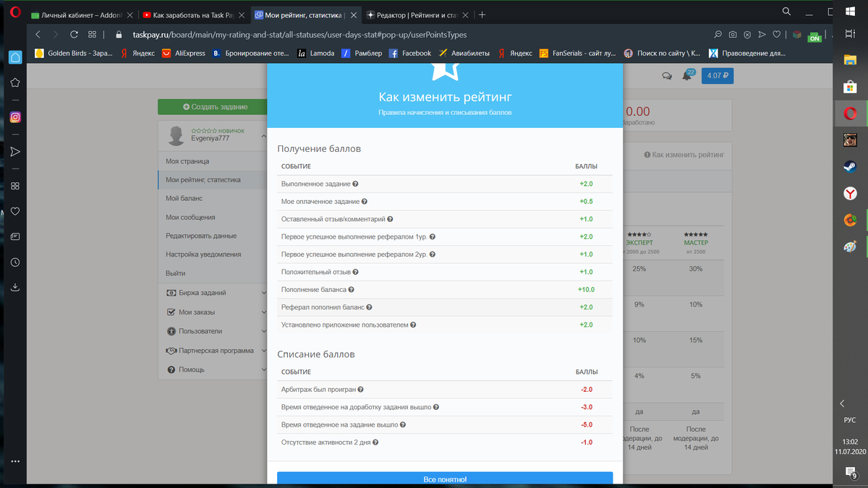Expand Помощь menu section
868x488 pixels.
(213, 369)
